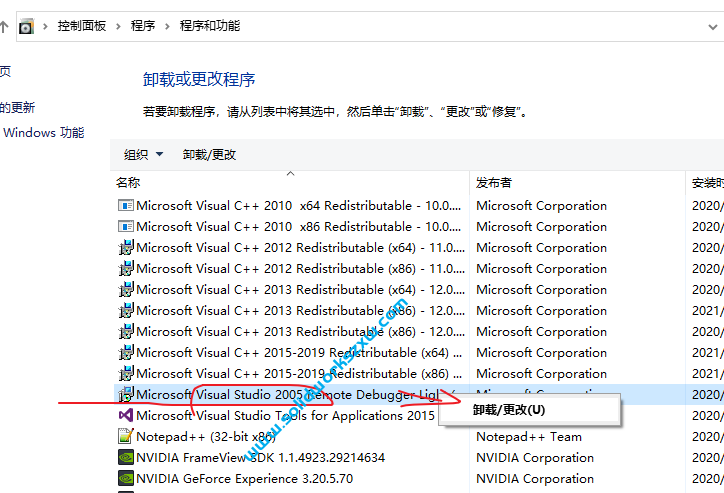The width and height of the screenshot is (724, 493).
Task: Open the address bar history dropdown
Action: pos(713,27)
